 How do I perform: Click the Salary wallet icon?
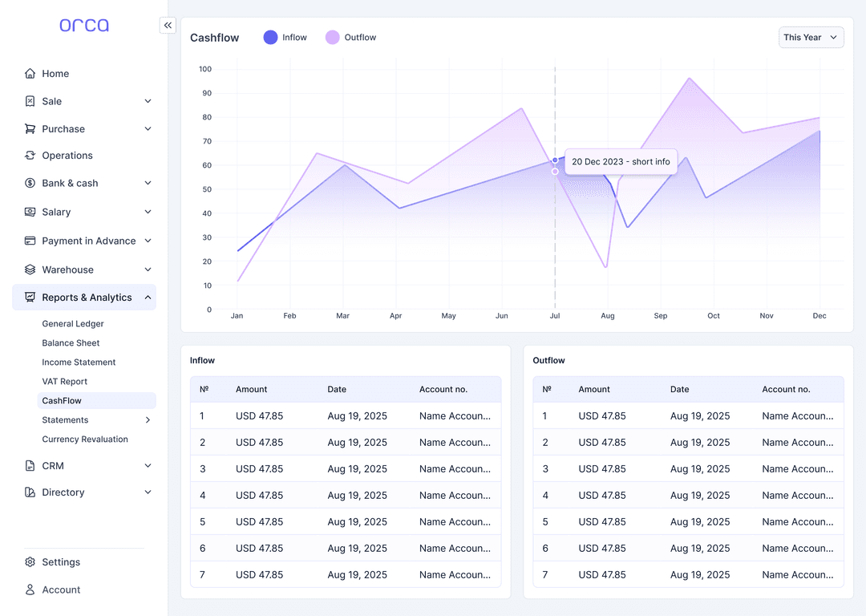coord(30,212)
